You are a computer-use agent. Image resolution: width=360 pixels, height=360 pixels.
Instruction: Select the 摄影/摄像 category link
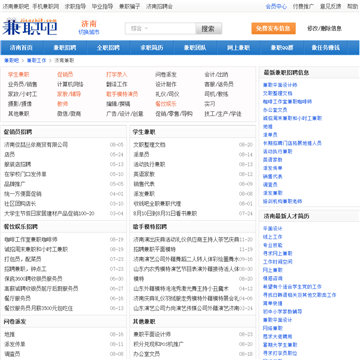tap(20, 104)
